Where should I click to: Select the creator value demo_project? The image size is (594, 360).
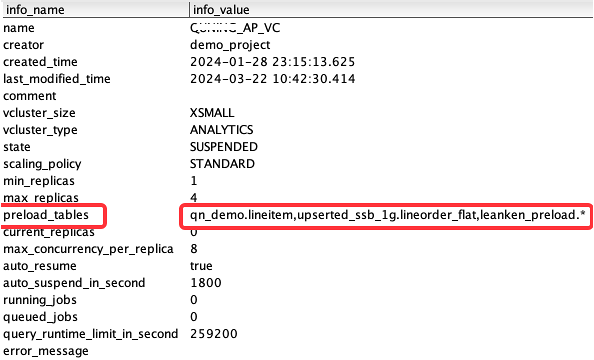230,45
